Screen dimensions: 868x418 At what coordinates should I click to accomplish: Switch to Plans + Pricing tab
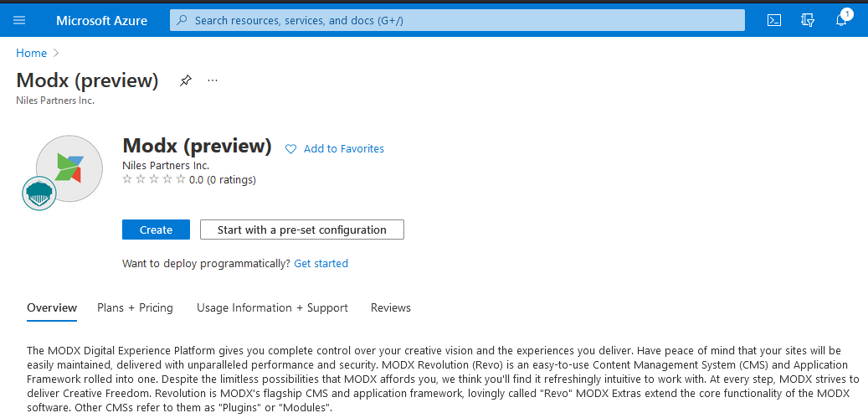pos(135,307)
